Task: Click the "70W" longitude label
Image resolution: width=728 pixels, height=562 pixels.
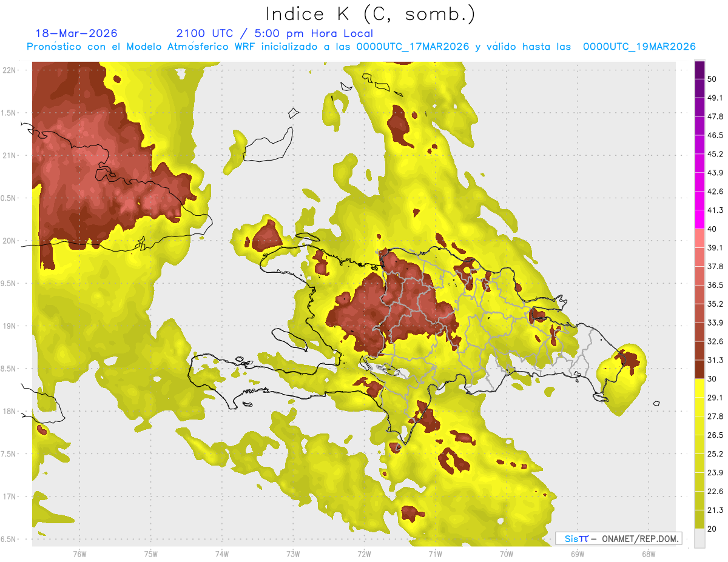Action: coord(507,554)
